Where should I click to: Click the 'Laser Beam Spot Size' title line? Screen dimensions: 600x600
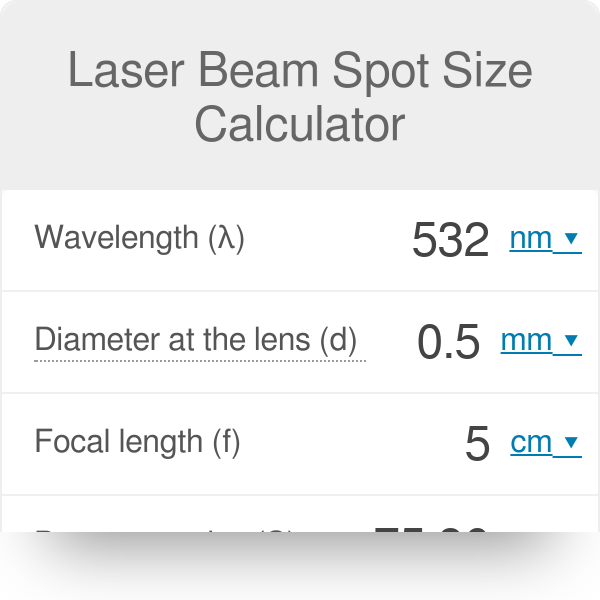click(x=300, y=73)
